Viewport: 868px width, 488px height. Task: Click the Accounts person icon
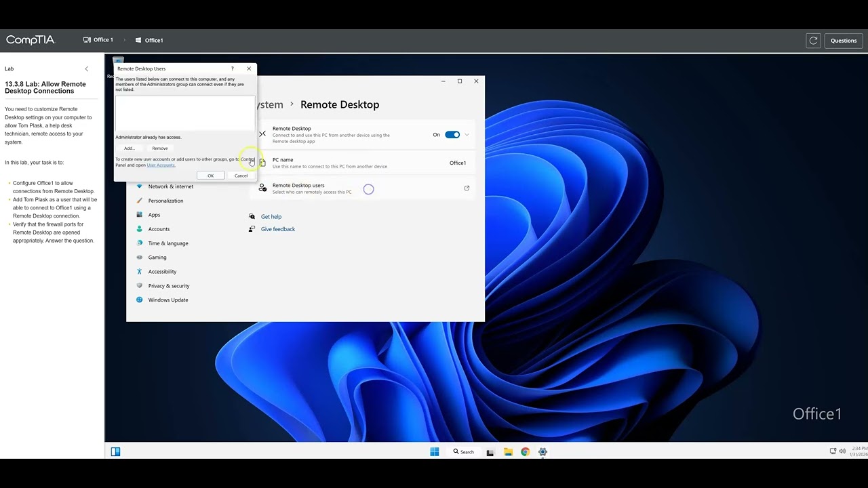tap(140, 229)
